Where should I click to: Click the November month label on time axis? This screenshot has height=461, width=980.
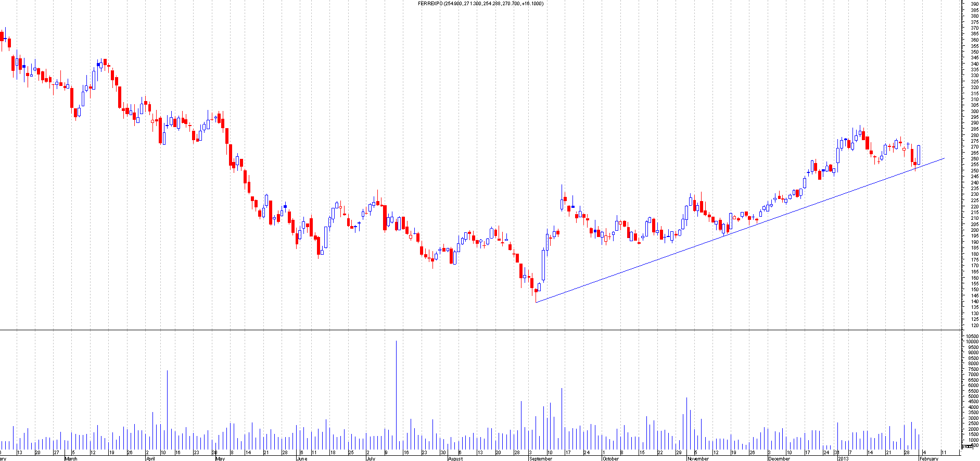tap(698, 459)
